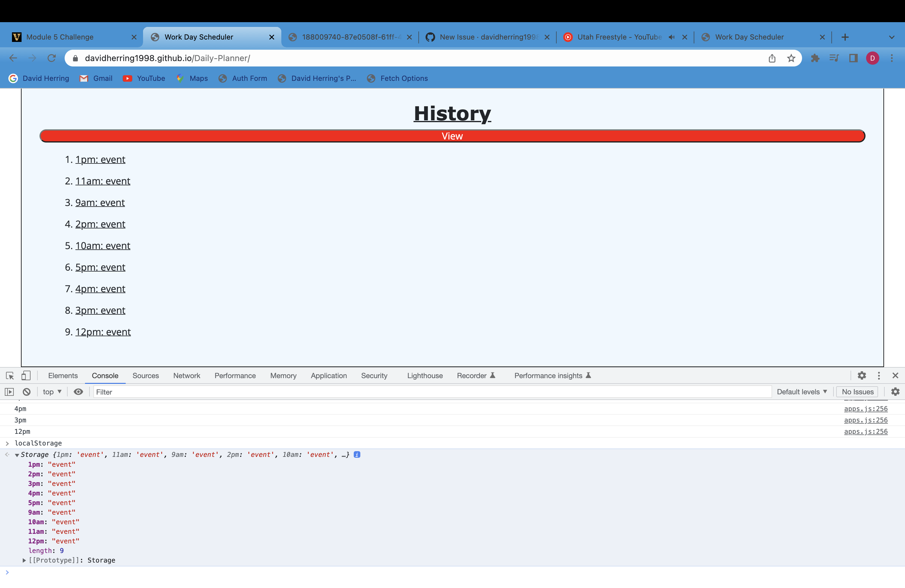The height and width of the screenshot is (588, 905).
Task: Open DevTools settings gear
Action: pyautogui.click(x=862, y=375)
